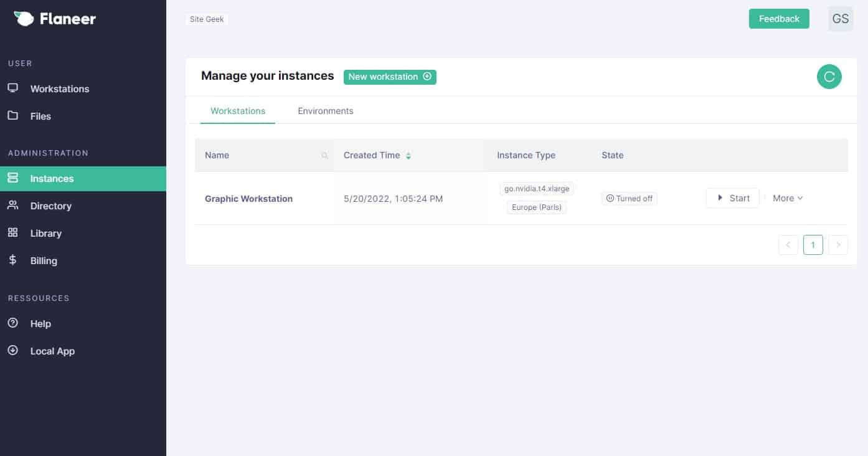
Task: Click the Flaneer logo in the sidebar
Action: coord(55,19)
